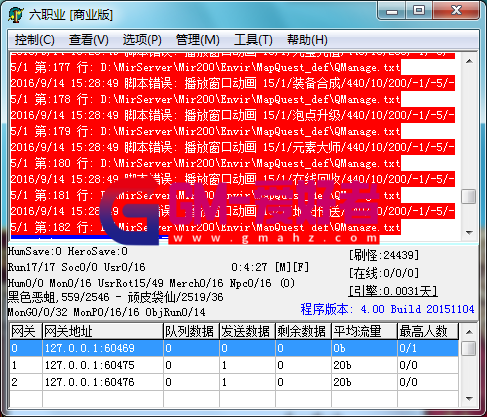This screenshot has height=417, width=487.
Task: Click the 平均流量 column header
Action: [x=364, y=331]
